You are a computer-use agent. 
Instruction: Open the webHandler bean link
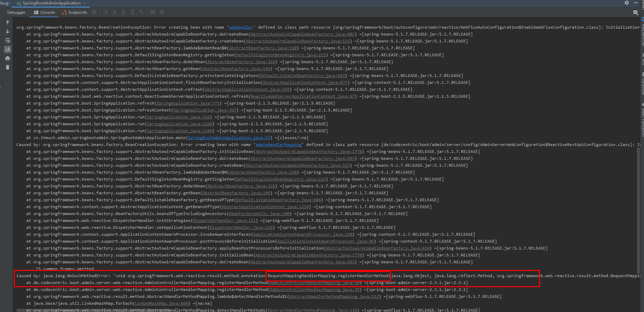click(x=241, y=27)
